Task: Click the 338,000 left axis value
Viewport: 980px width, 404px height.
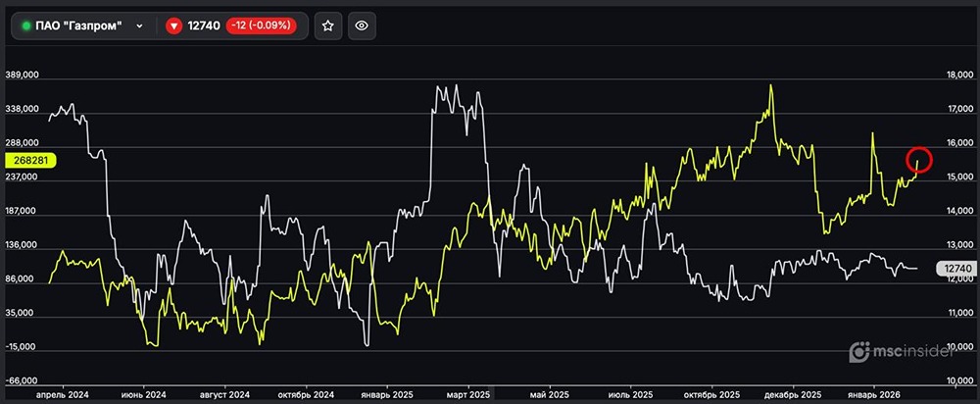Action: (22, 109)
